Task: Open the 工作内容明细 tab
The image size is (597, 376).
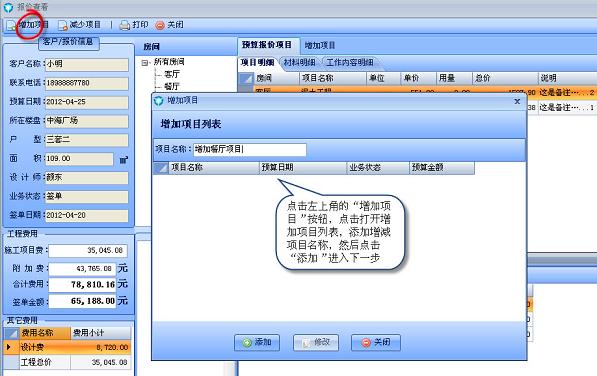Action: pos(350,62)
